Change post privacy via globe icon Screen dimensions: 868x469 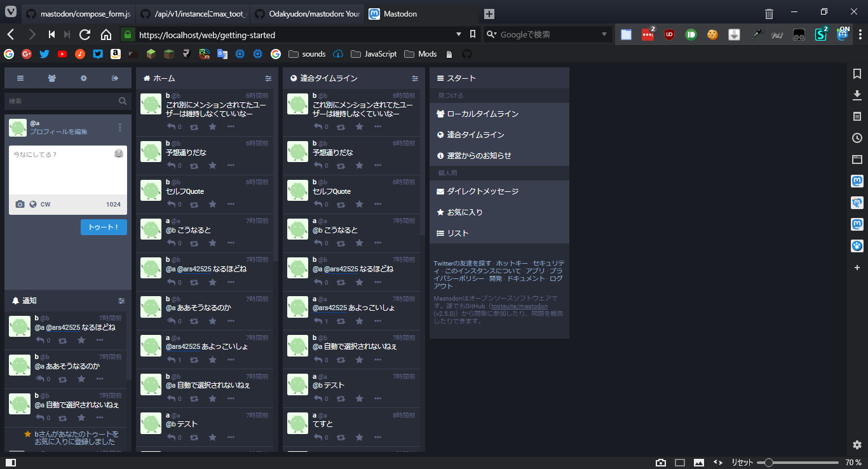coord(33,204)
